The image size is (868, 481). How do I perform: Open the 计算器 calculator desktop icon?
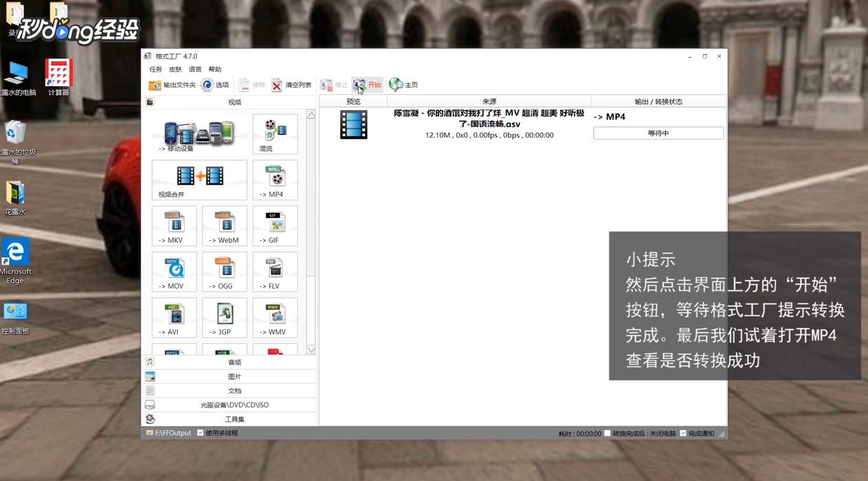(59, 78)
